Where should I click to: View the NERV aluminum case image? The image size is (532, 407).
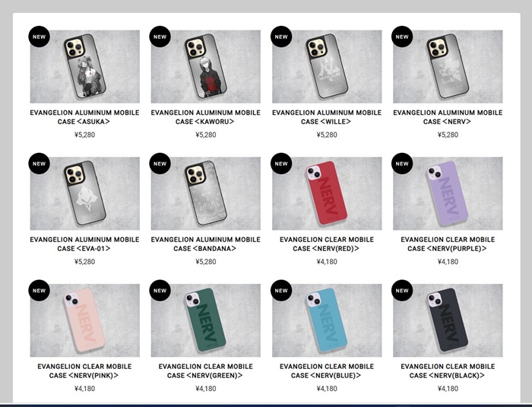pos(448,67)
